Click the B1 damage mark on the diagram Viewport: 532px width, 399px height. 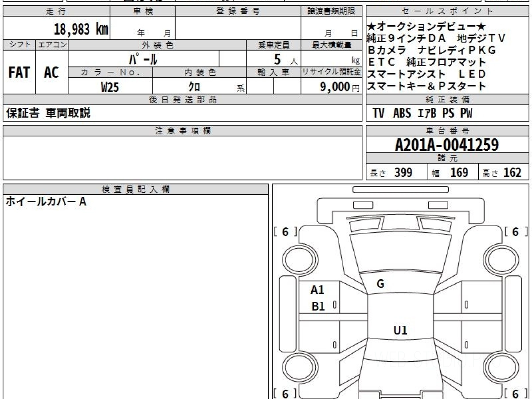click(318, 306)
